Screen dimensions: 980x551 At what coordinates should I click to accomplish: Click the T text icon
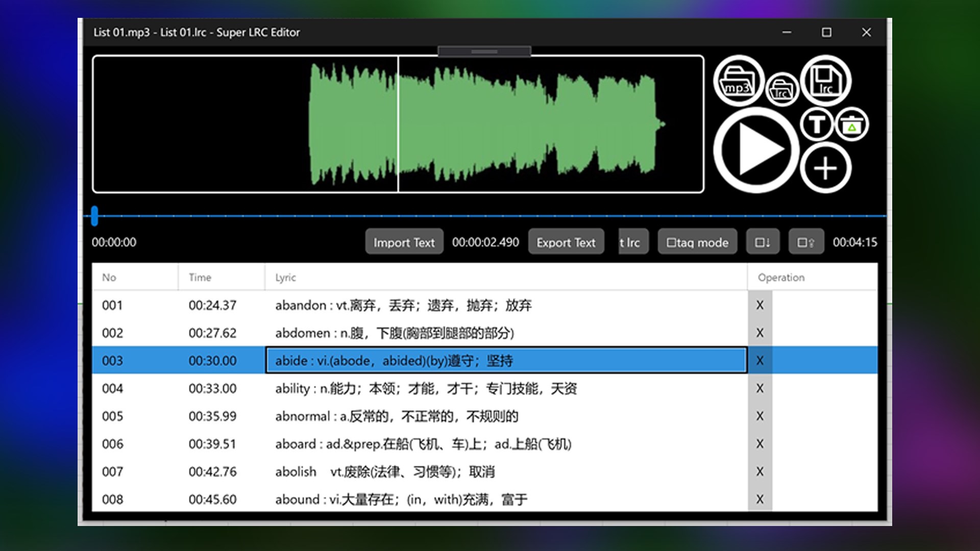pos(817,124)
